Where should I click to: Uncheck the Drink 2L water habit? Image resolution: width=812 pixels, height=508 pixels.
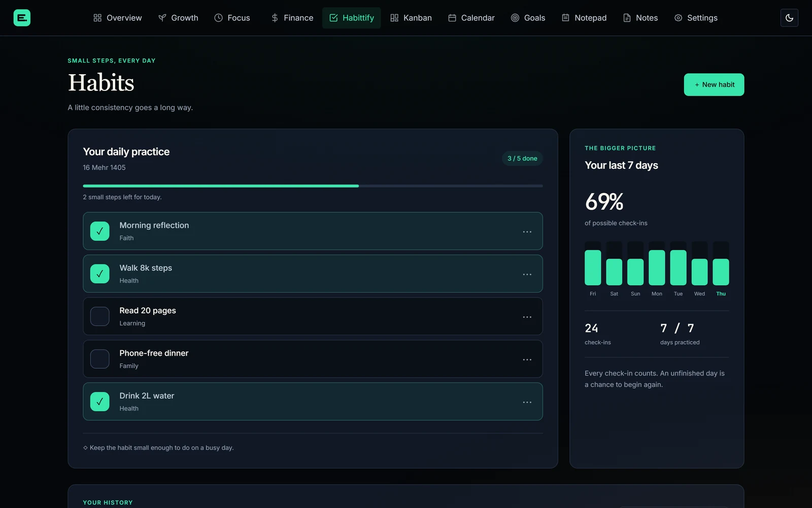coord(99,402)
